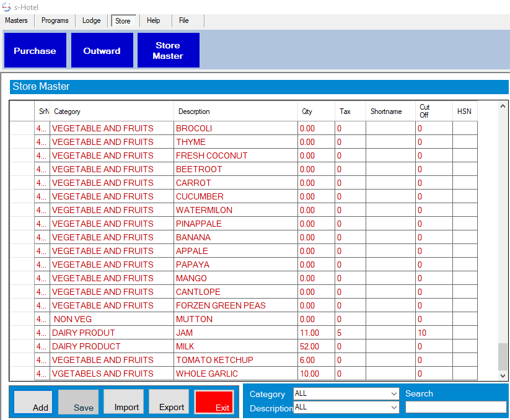Screen dimensions: 510x420
Task: Click the Category column header
Action: click(x=112, y=112)
